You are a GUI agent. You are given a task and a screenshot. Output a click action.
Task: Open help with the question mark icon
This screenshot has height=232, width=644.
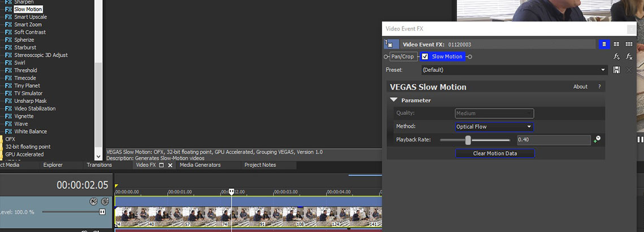point(599,87)
